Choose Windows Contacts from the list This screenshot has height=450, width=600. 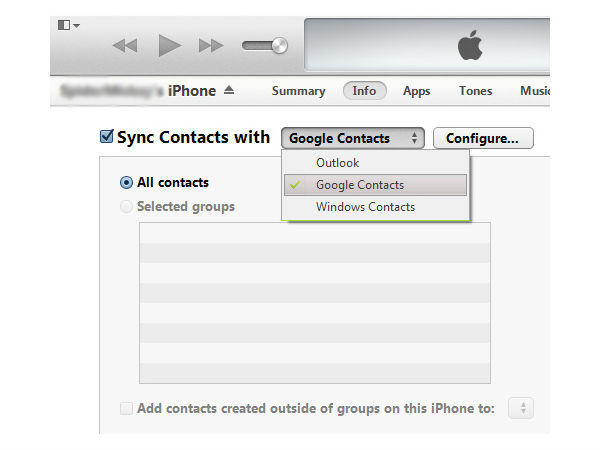(x=365, y=207)
